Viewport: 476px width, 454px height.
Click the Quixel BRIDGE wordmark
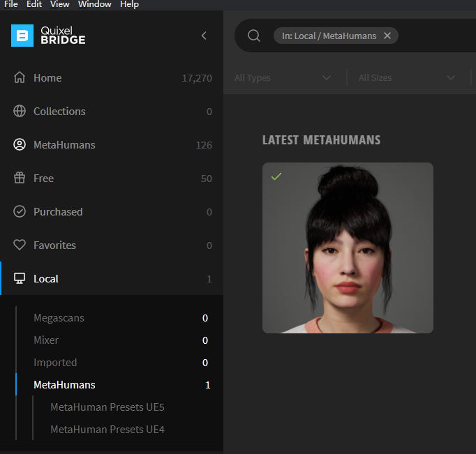63,35
